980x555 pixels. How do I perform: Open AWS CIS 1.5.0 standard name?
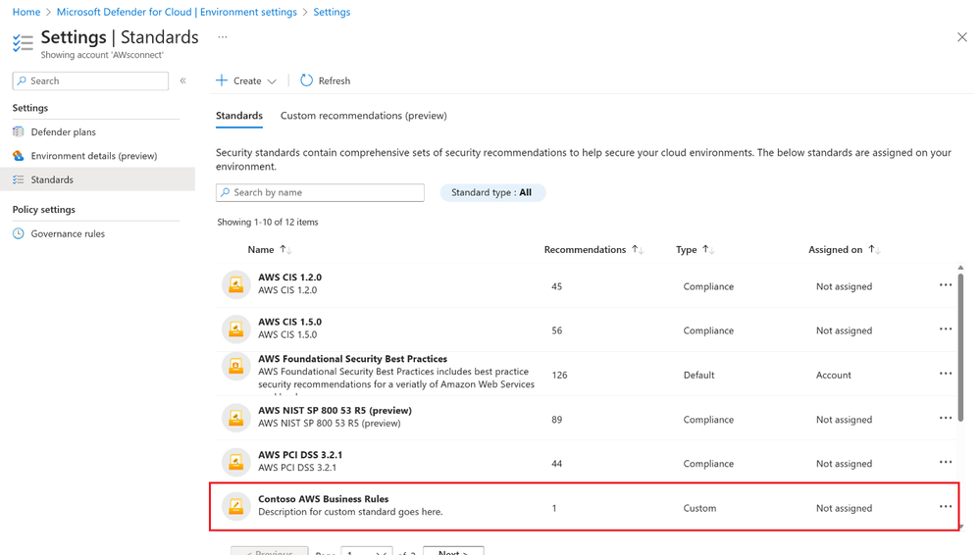[x=290, y=322]
